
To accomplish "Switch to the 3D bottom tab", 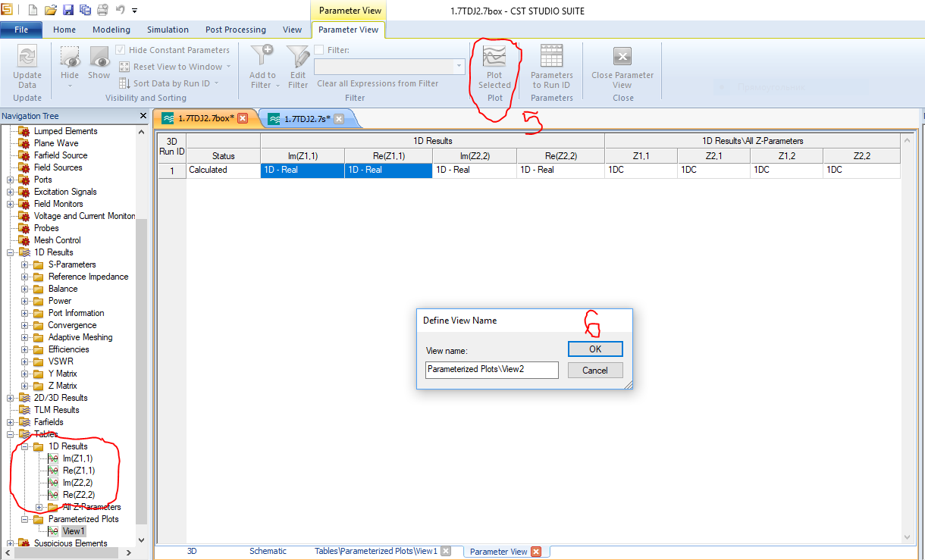I will [x=193, y=551].
